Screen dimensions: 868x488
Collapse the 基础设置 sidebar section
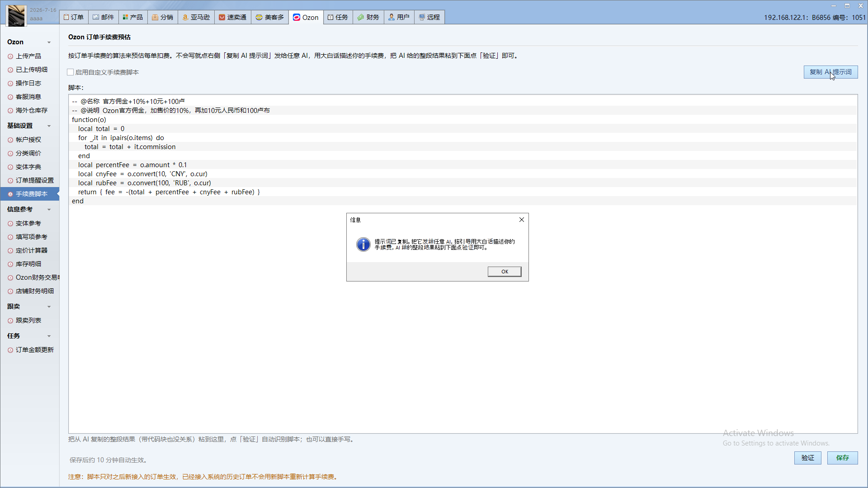(49, 126)
